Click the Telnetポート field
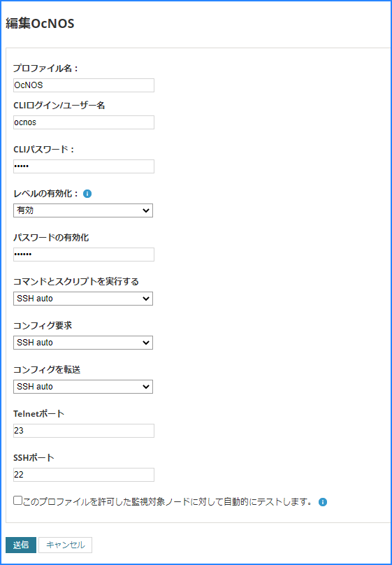 [x=84, y=431]
